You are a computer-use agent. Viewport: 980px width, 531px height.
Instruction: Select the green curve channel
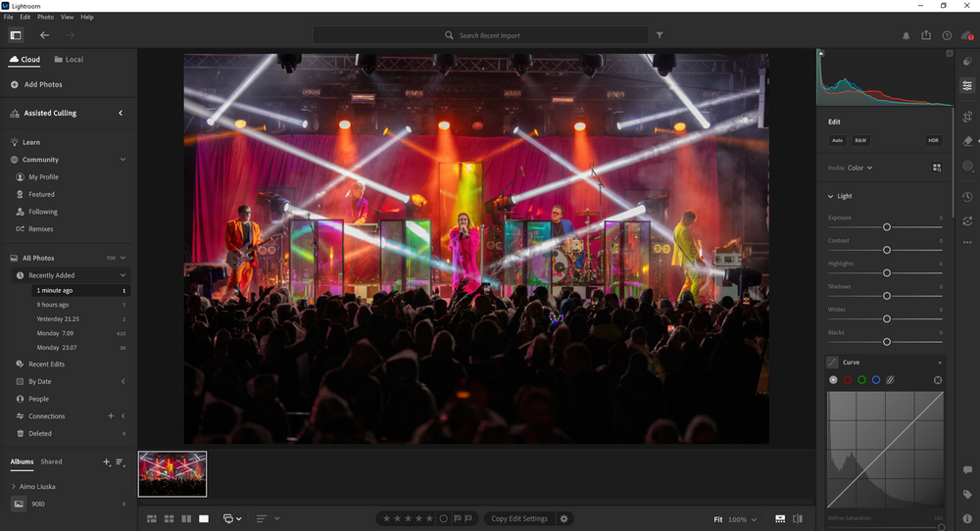pyautogui.click(x=861, y=380)
